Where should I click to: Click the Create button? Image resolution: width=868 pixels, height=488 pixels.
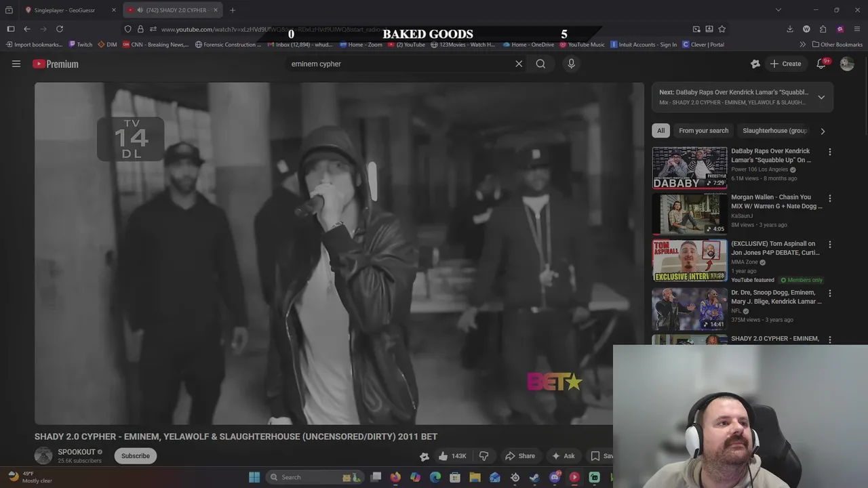[785, 64]
